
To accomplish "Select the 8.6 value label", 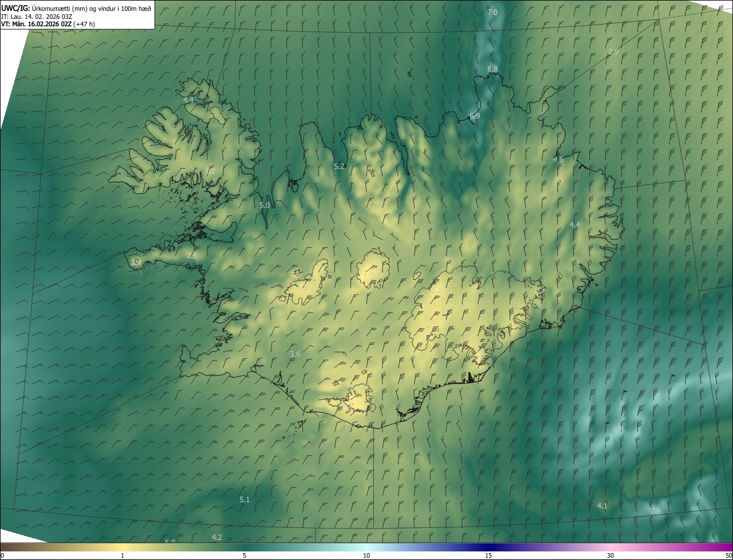I will click(618, 429).
